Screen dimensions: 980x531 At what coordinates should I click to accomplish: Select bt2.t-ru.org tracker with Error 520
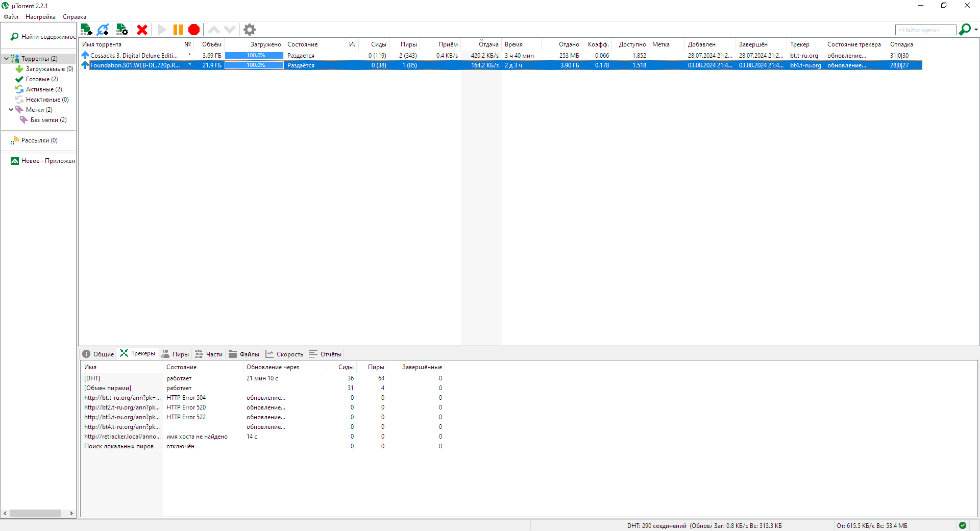point(262,407)
